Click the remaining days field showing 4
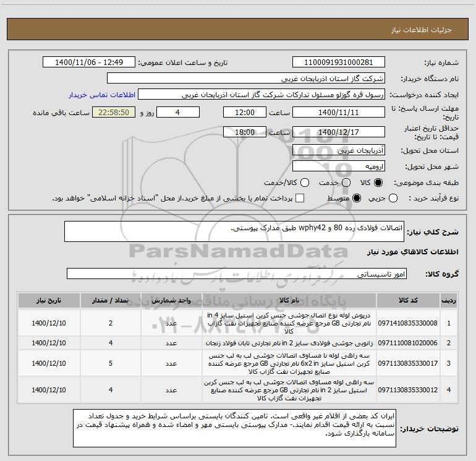Image resolution: width=476 pixels, height=461 pixels. 178,112
